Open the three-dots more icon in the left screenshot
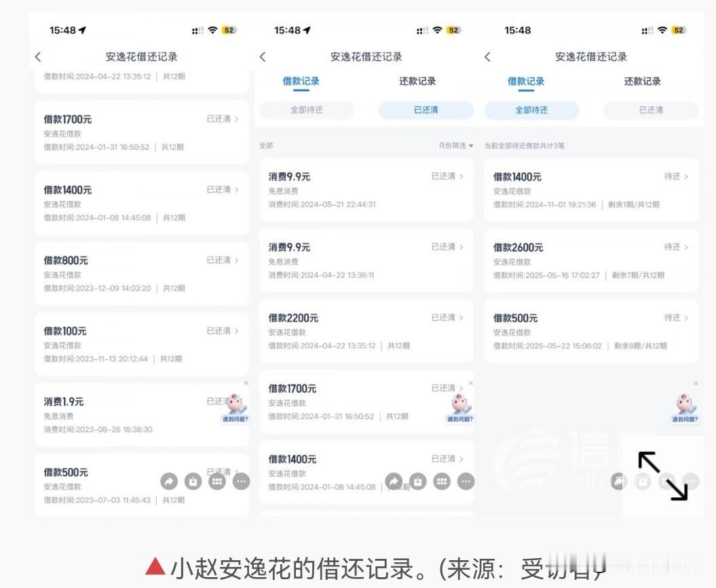Screen dimensions: 716x588 pyautogui.click(x=242, y=482)
